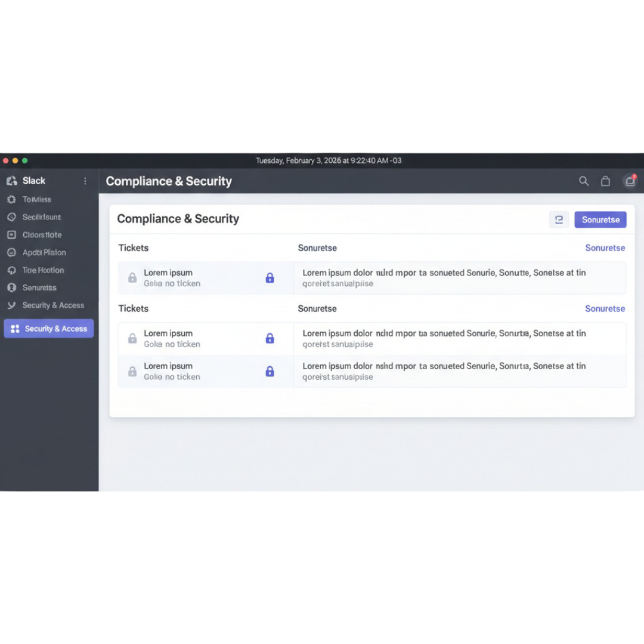
Task: Click the Compliance & Security header title
Action: pos(169,181)
